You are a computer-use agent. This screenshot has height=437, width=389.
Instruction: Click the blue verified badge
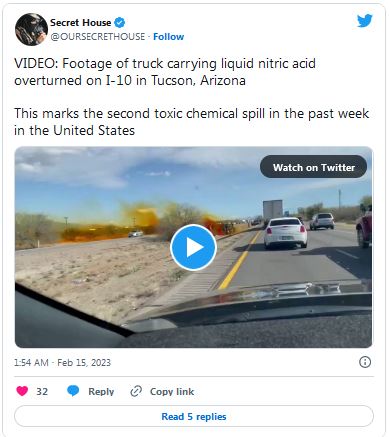pyautogui.click(x=119, y=23)
